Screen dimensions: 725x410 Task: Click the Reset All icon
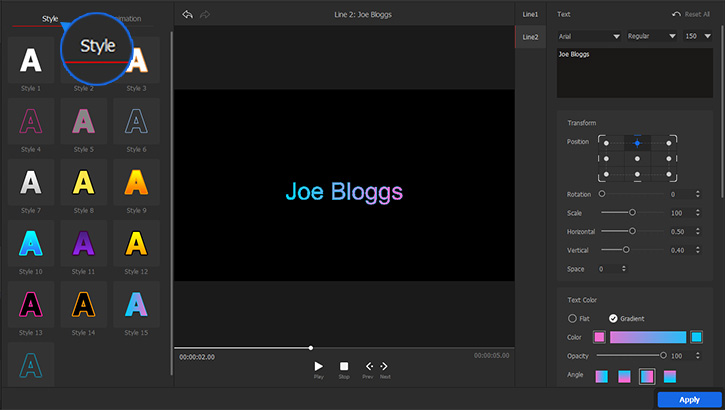pyautogui.click(x=677, y=15)
